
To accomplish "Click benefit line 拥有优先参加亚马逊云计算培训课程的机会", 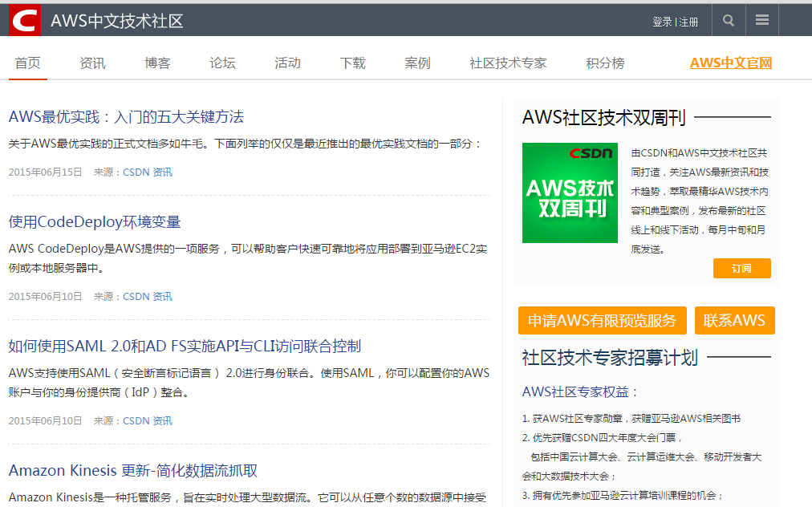I will pos(624,496).
